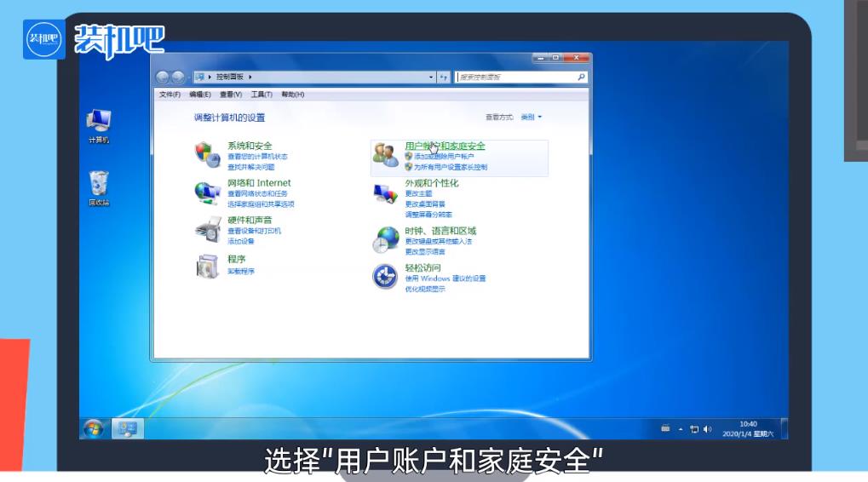Click the 外观和个性化 heading link
Viewport: 868px width, 482px height.
tap(432, 182)
